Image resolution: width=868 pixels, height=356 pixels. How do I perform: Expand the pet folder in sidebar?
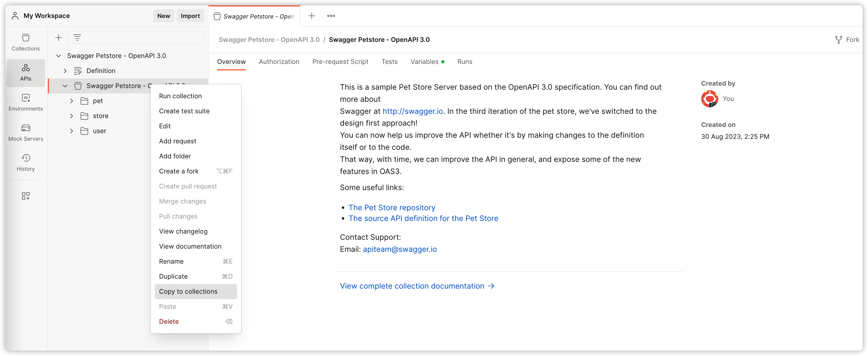(x=71, y=100)
